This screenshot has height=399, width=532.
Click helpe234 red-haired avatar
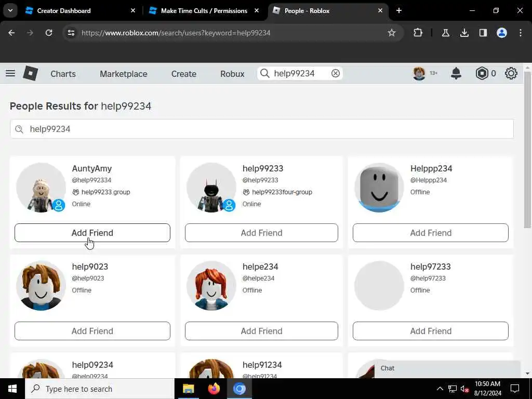coord(211,285)
